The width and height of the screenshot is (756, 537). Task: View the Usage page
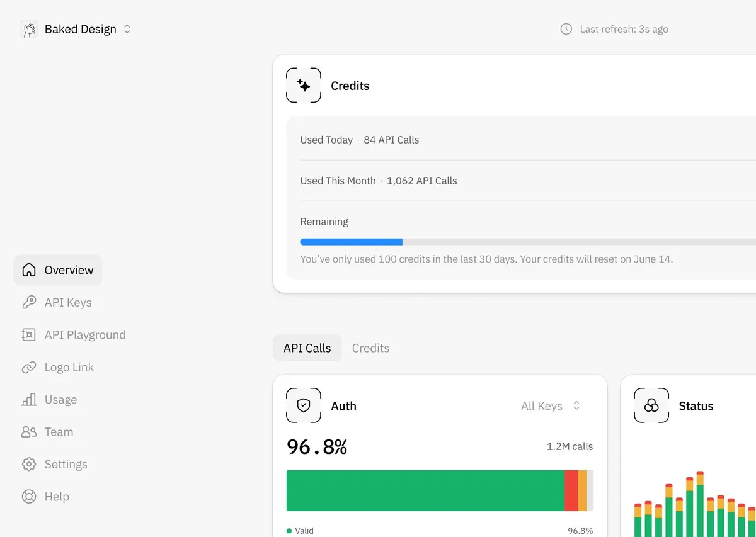coord(50,400)
